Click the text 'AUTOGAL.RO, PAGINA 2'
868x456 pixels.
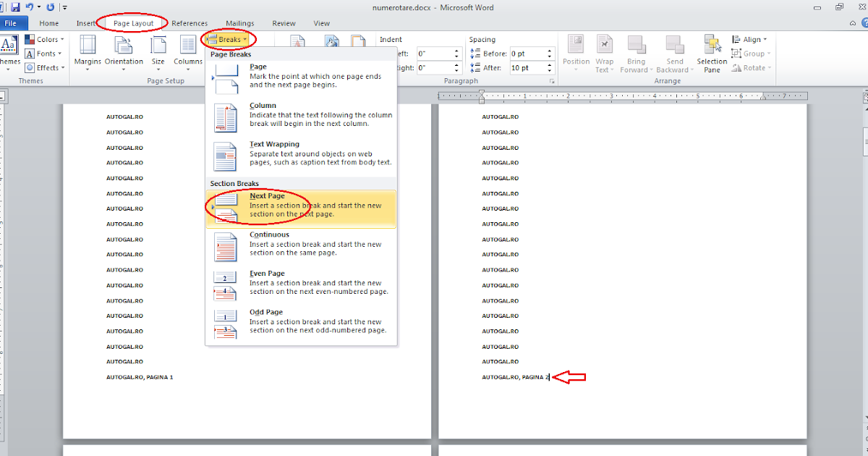click(516, 377)
